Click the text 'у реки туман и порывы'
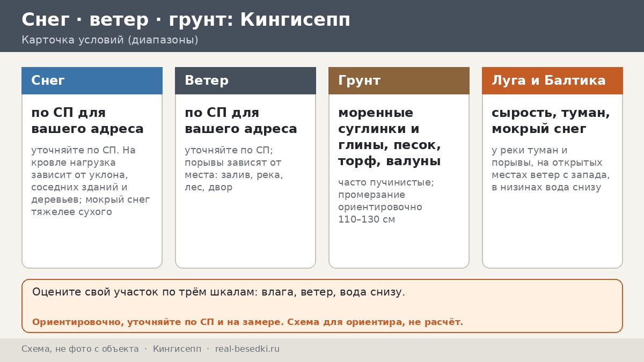 tap(530, 156)
